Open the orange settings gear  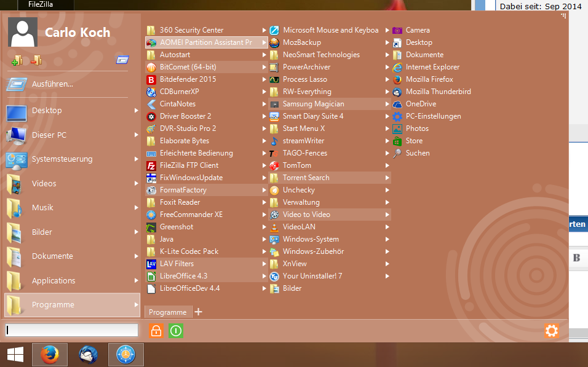(x=551, y=331)
